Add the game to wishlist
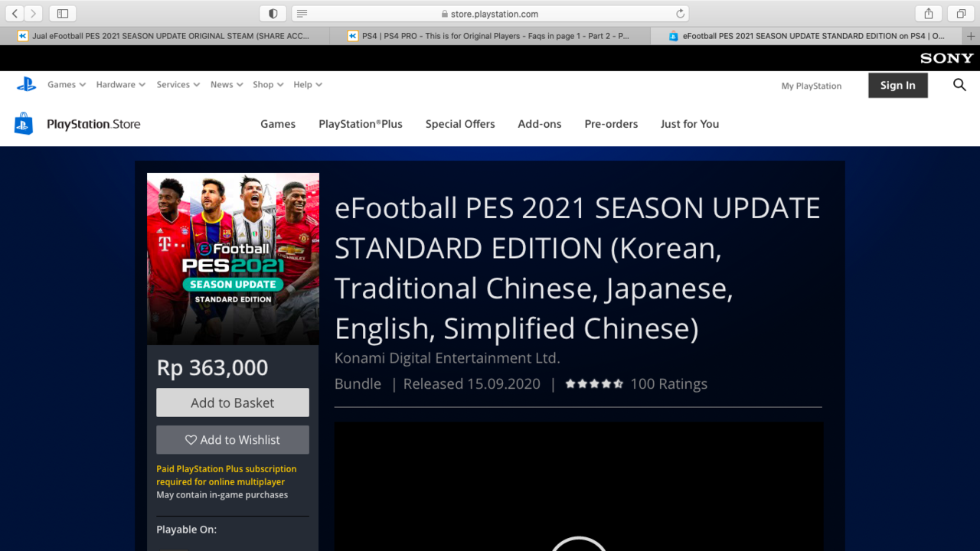The height and width of the screenshot is (551, 980). [x=233, y=440]
